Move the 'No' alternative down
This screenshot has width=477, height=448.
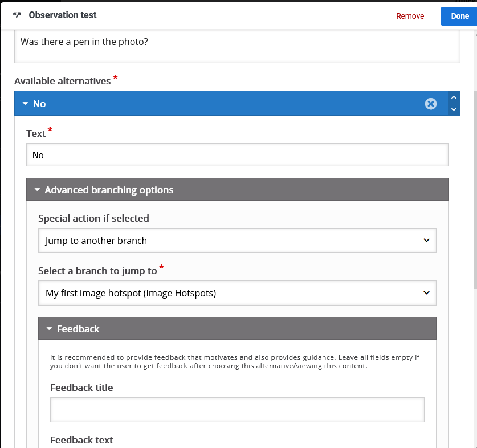454,109
